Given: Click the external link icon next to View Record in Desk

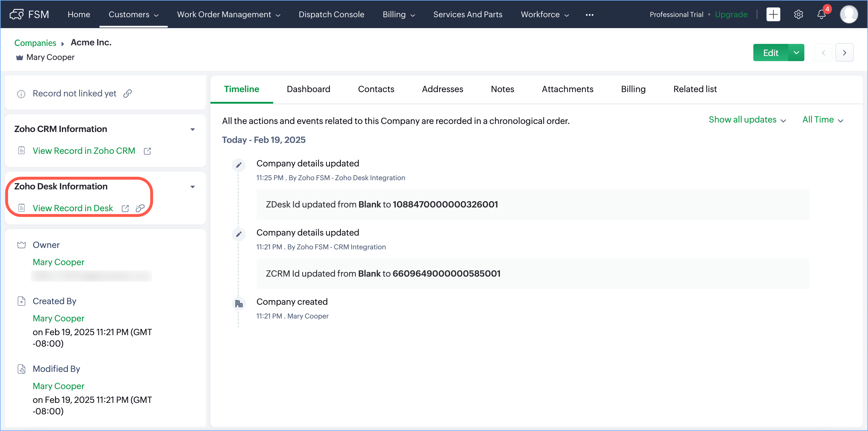Looking at the screenshot, I should tap(125, 208).
